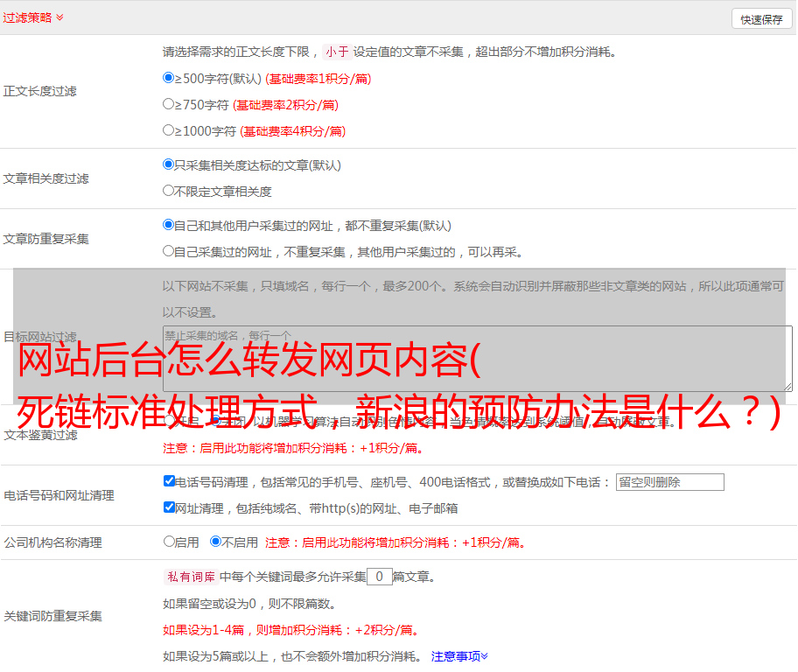This screenshot has width=798, height=672.
Task: Click the 留空则删除 phone replacement field
Action: pyautogui.click(x=669, y=482)
